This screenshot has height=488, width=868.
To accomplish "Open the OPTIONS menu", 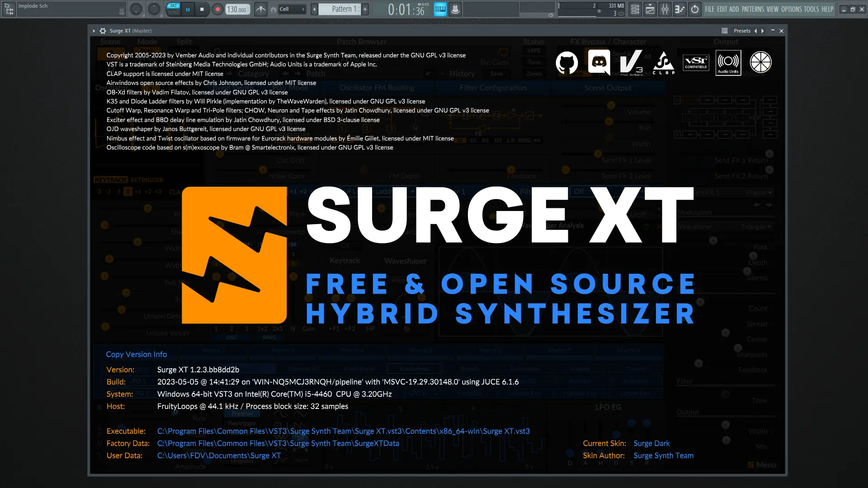I will pyautogui.click(x=791, y=9).
